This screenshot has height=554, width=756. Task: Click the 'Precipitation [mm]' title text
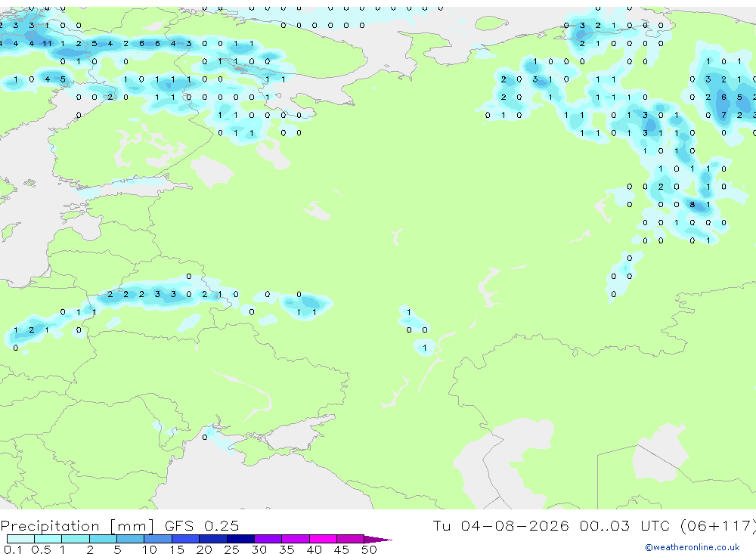(x=77, y=526)
